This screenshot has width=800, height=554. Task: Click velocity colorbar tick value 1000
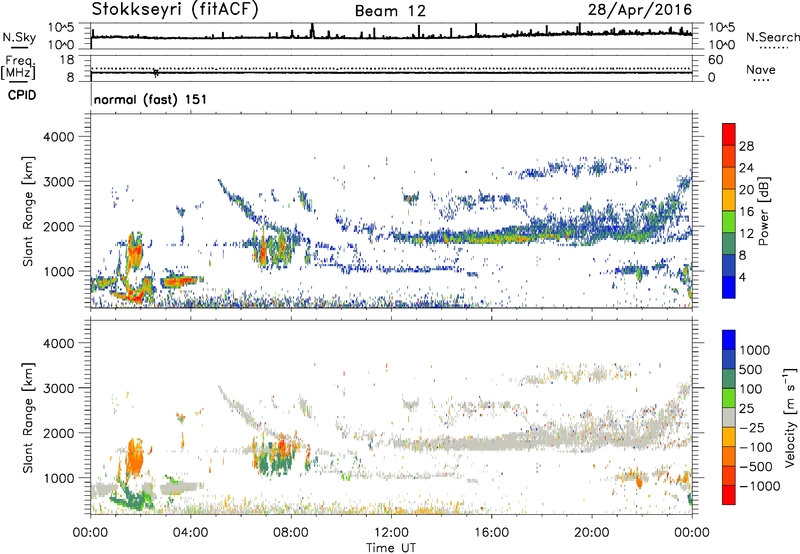click(755, 350)
